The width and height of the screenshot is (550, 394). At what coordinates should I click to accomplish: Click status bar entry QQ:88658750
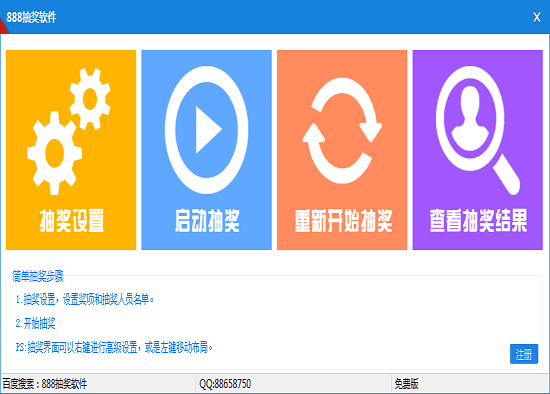225,384
